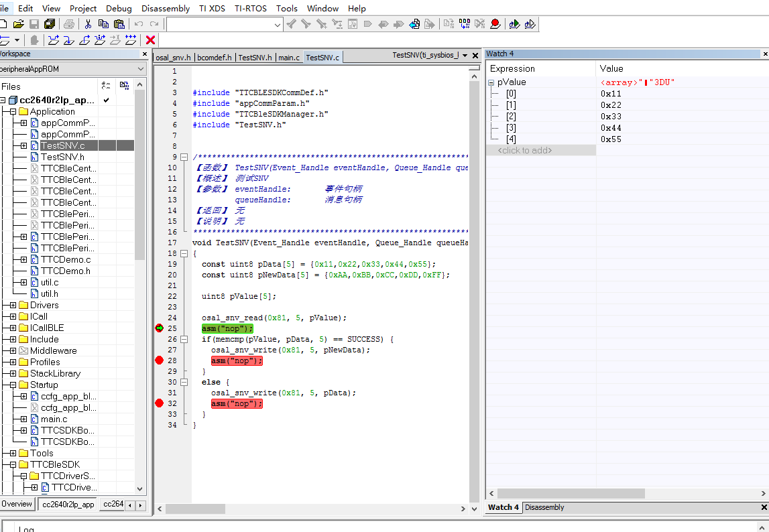Open the Project menu
The height and width of the screenshot is (532, 769).
(83, 8)
